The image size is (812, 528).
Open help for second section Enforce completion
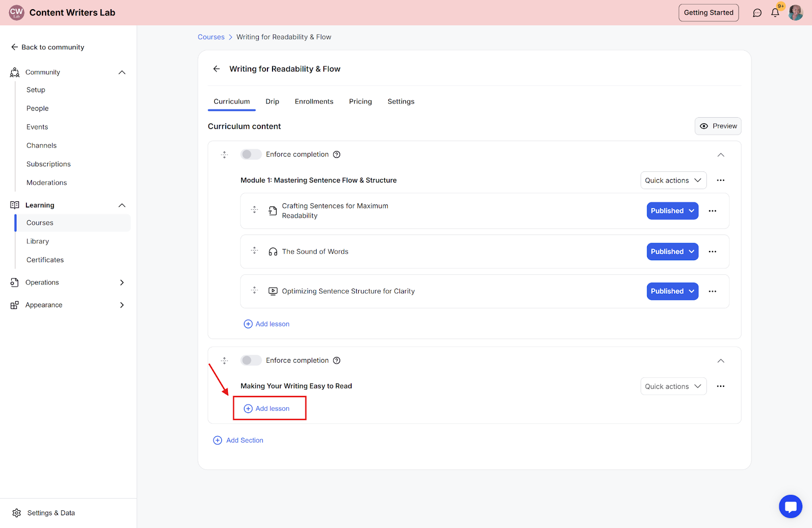click(336, 361)
